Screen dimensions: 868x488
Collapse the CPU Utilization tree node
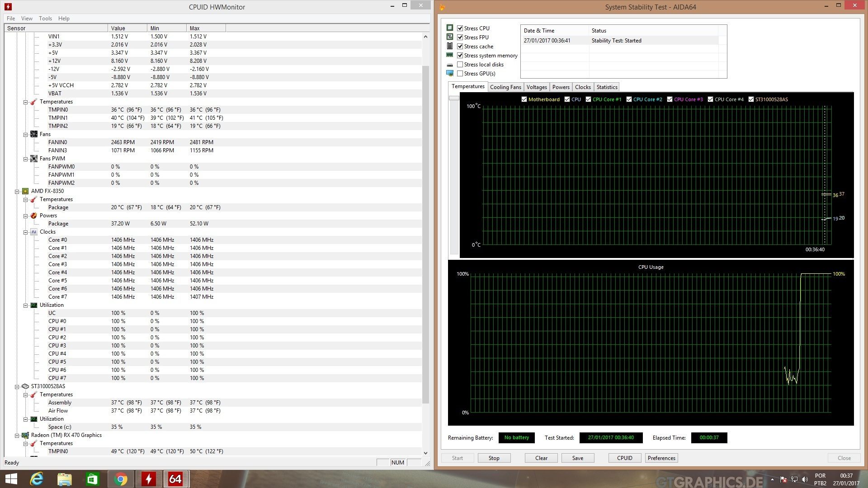(x=26, y=305)
